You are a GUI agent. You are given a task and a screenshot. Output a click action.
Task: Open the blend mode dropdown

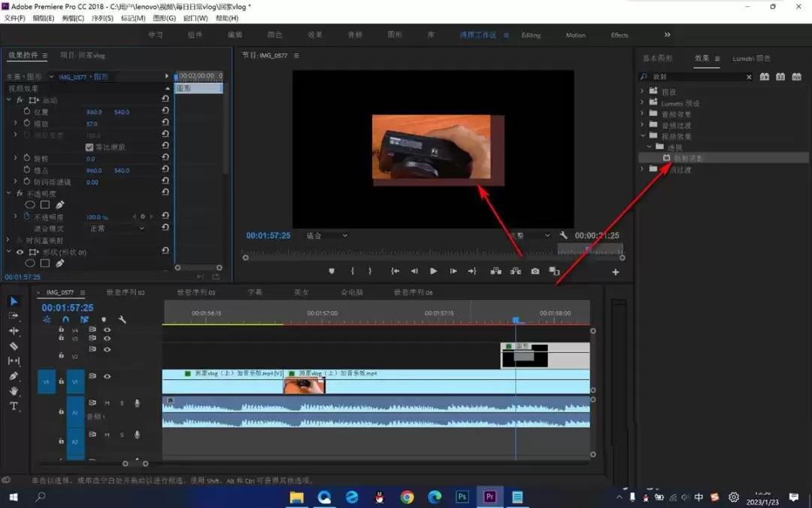click(117, 228)
